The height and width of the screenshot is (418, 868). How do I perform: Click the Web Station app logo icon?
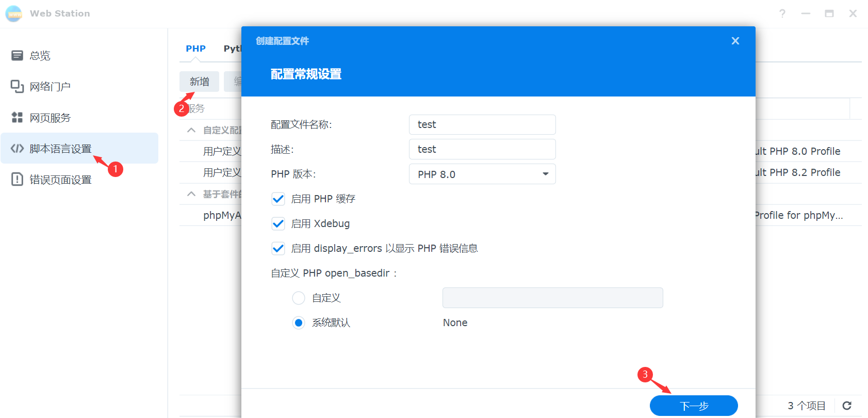point(14,13)
